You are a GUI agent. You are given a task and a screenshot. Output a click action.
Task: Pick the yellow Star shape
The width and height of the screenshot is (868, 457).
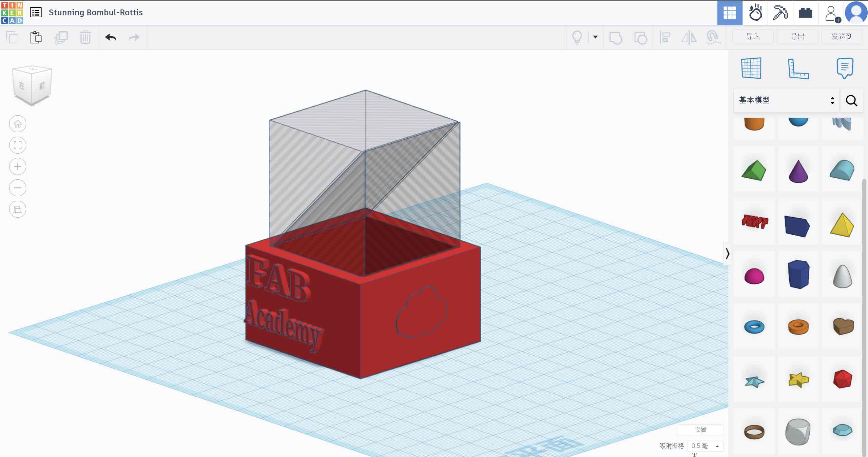point(799,380)
